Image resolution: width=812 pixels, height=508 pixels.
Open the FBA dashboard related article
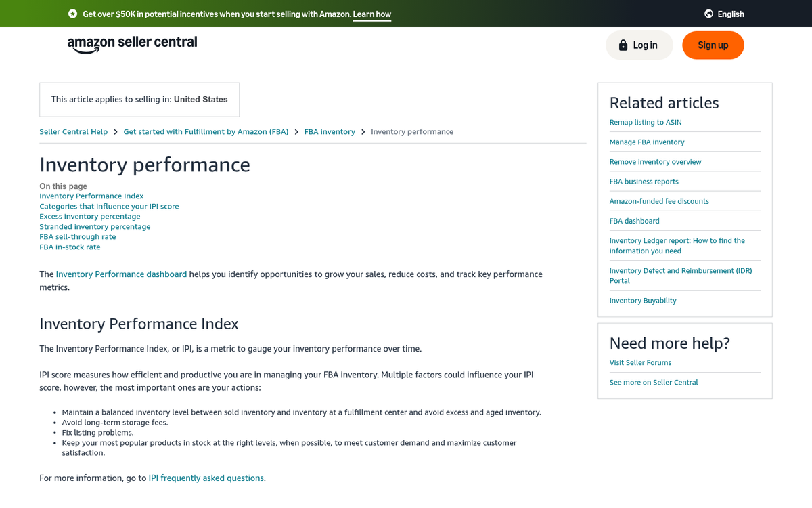click(x=634, y=221)
